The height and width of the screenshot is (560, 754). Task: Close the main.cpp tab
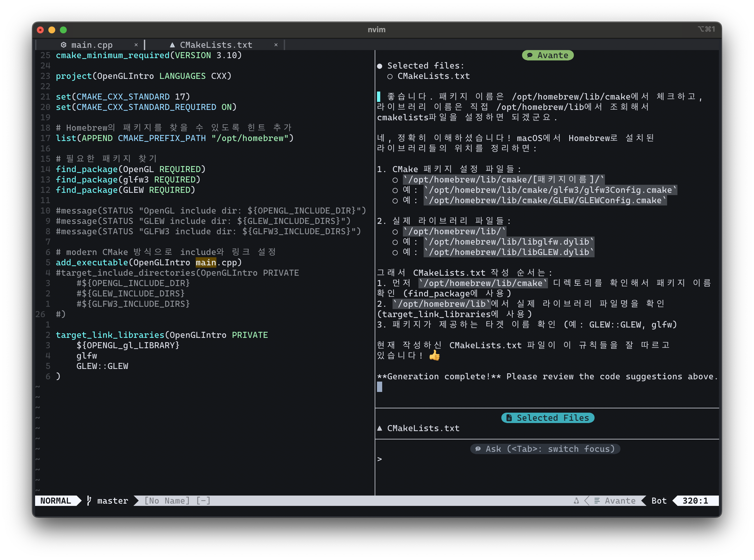click(x=136, y=45)
